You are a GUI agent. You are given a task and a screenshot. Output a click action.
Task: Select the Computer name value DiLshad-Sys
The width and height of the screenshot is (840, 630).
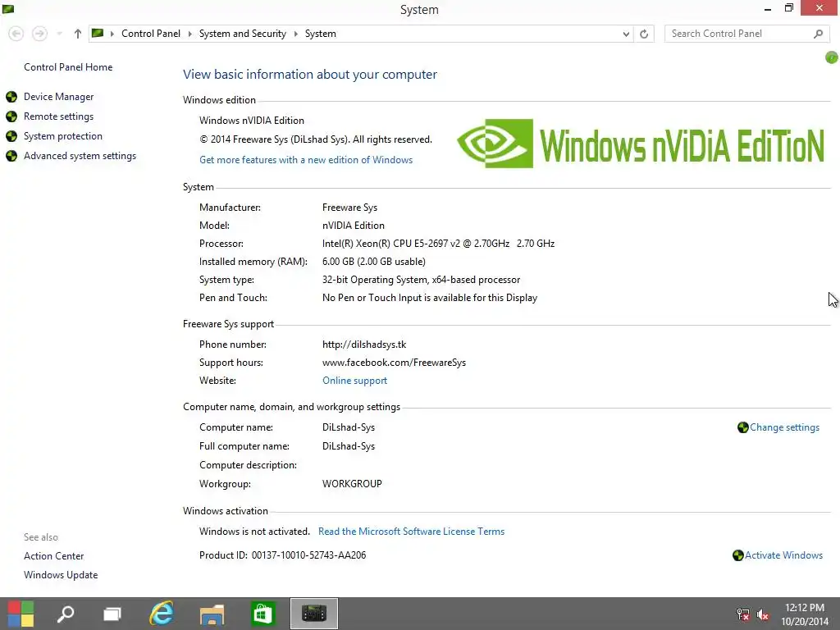coord(348,427)
